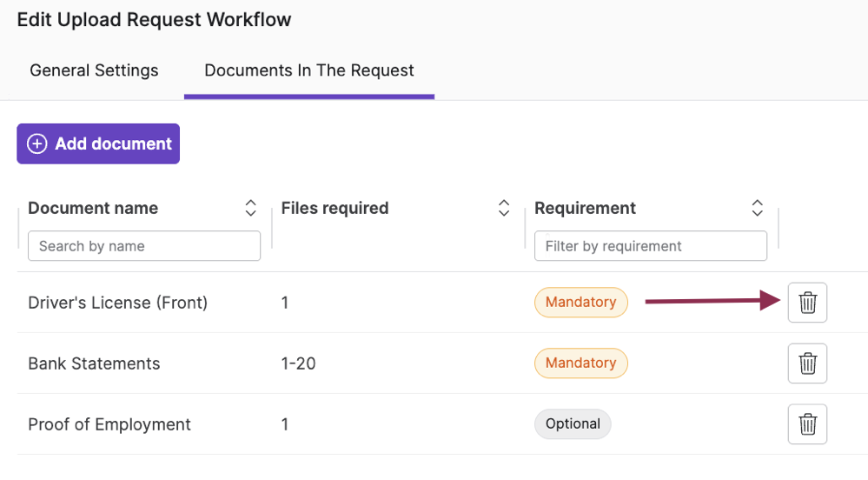This screenshot has height=480, width=868.
Task: Click trash icon for Proof of Employment
Action: (807, 424)
